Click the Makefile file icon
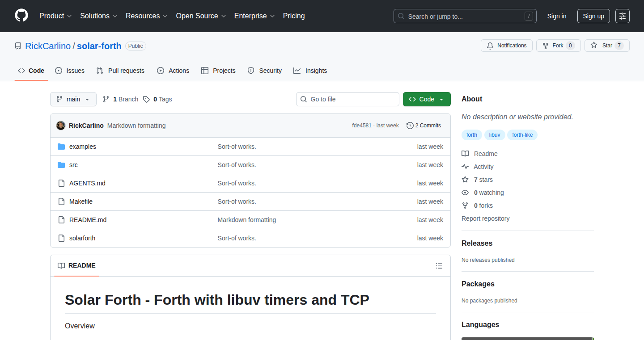The image size is (644, 340). (x=61, y=201)
